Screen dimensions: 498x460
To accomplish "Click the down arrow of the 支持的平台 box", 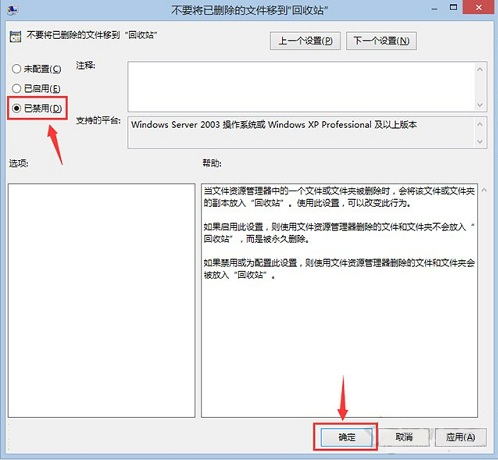I will pyautogui.click(x=480, y=142).
